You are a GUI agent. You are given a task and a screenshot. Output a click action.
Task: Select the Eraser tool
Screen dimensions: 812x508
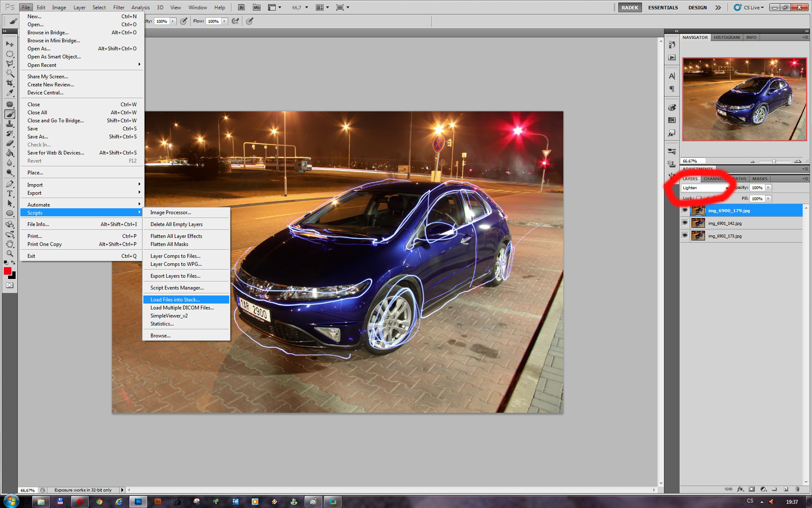(10, 144)
